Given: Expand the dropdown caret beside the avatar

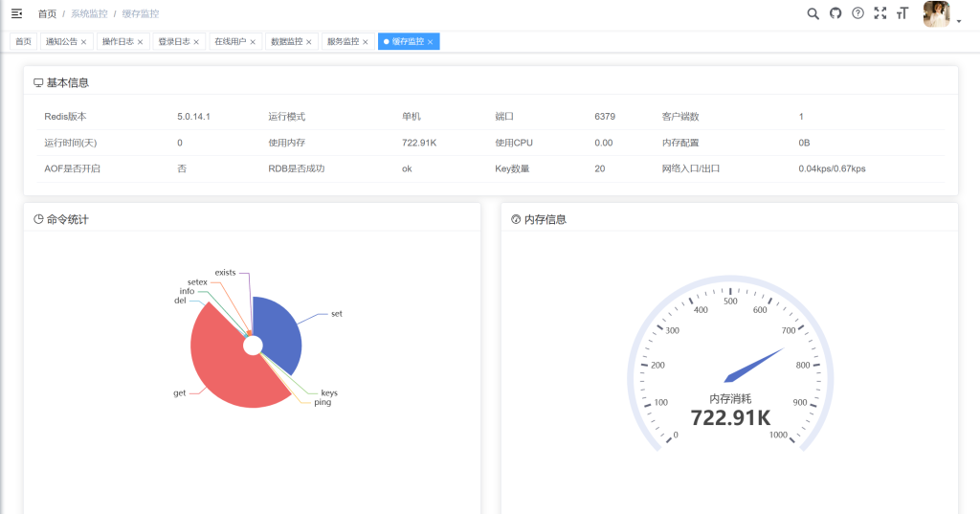Looking at the screenshot, I should point(959,20).
